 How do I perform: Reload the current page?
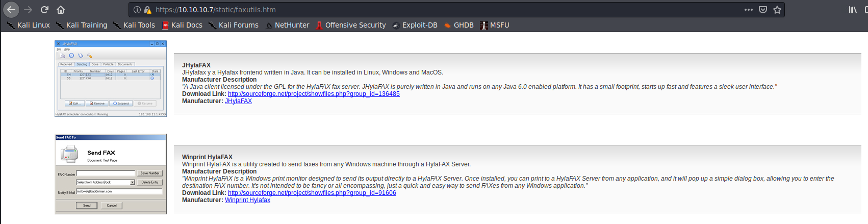44,10
